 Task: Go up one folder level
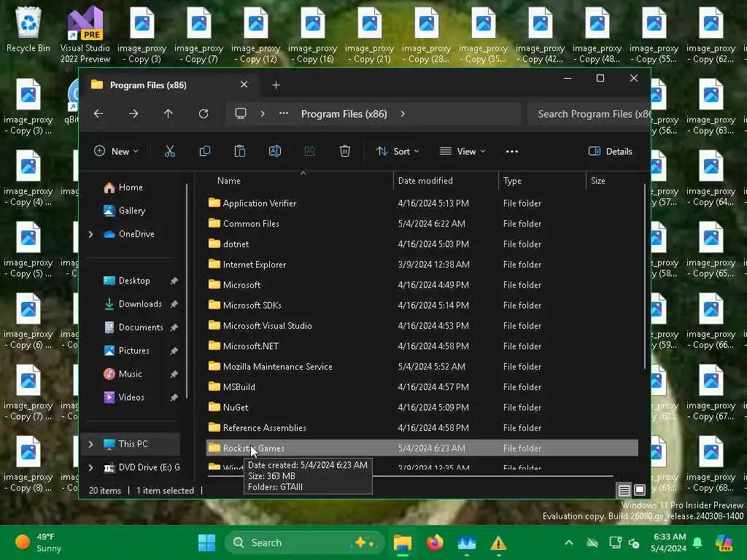pos(169,114)
